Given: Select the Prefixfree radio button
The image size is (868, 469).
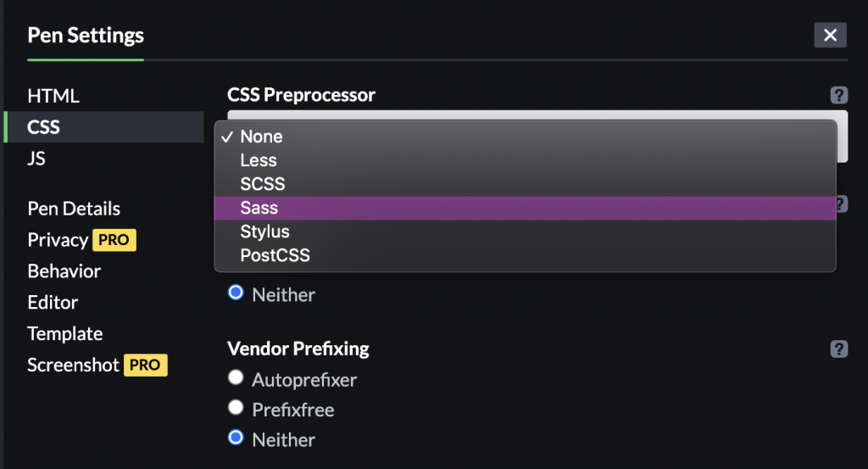Looking at the screenshot, I should tap(236, 409).
